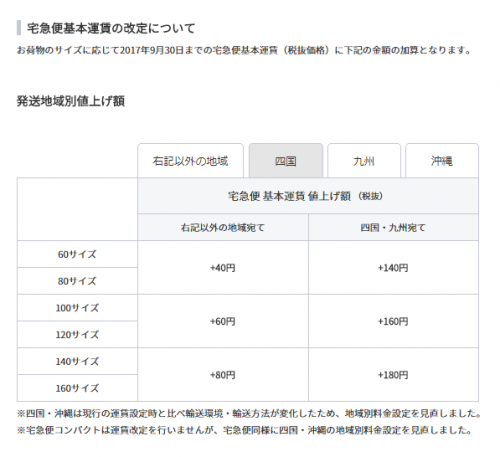Click the footnote starting ※四国・沖縄は現行の
The width and height of the screenshot is (500, 457).
pos(249,413)
